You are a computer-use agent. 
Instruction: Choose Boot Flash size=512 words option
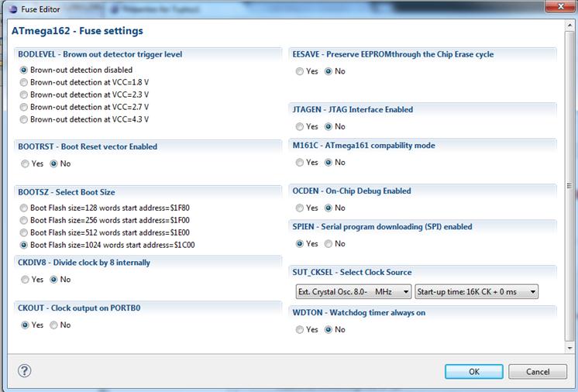[24, 232]
